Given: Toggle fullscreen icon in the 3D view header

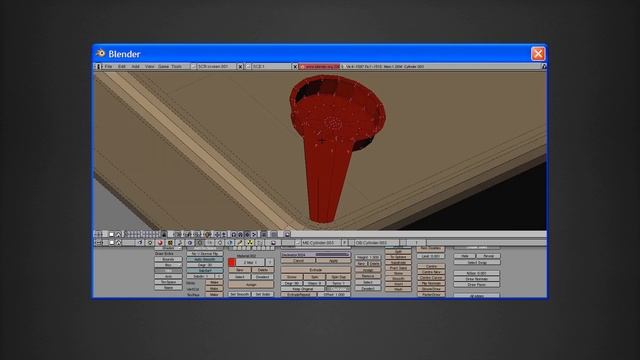Looking at the screenshot, I should 111,234.
